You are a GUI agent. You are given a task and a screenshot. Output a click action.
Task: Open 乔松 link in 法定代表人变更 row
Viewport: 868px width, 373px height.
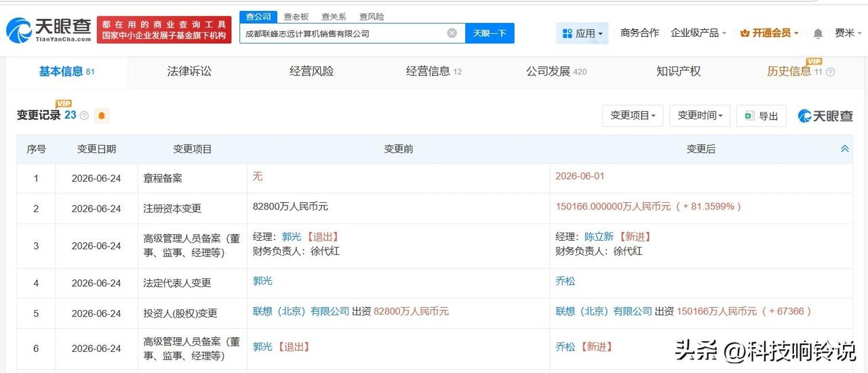pyautogui.click(x=565, y=281)
